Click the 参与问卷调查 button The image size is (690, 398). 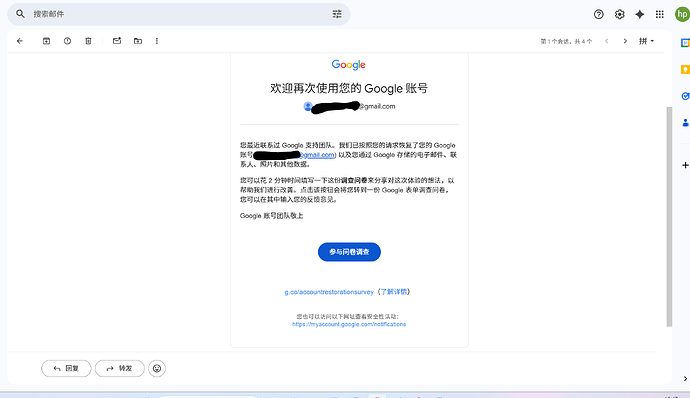[349, 252]
